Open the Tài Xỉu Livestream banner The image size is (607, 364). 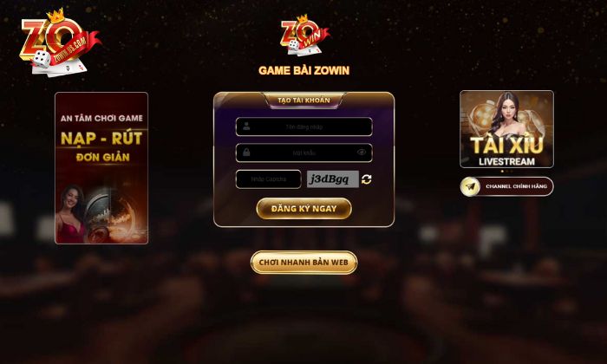(x=506, y=129)
